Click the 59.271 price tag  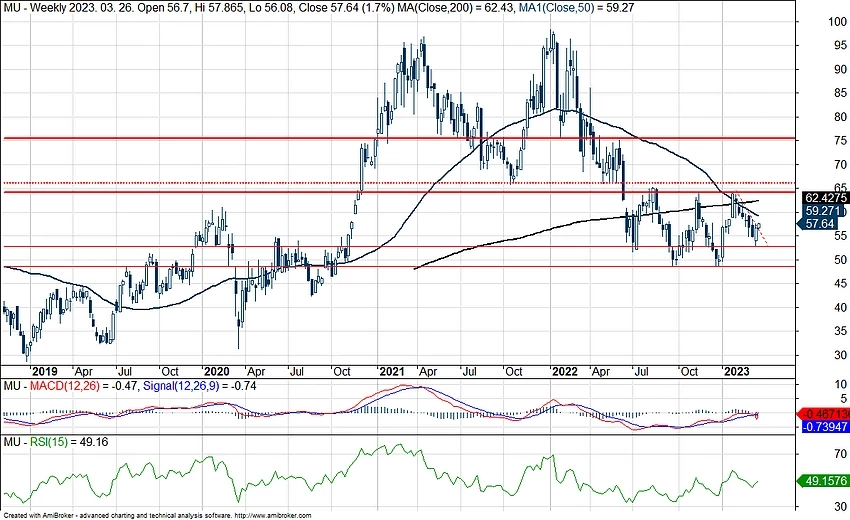[822, 211]
